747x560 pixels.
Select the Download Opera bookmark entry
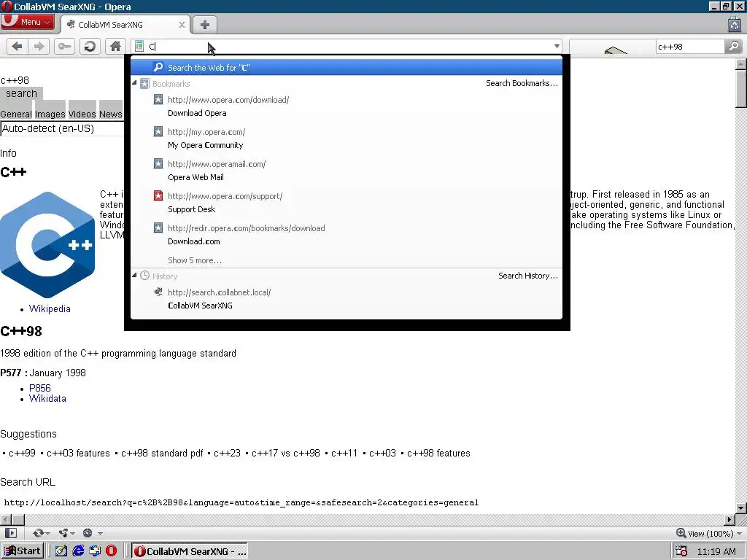pos(347,106)
